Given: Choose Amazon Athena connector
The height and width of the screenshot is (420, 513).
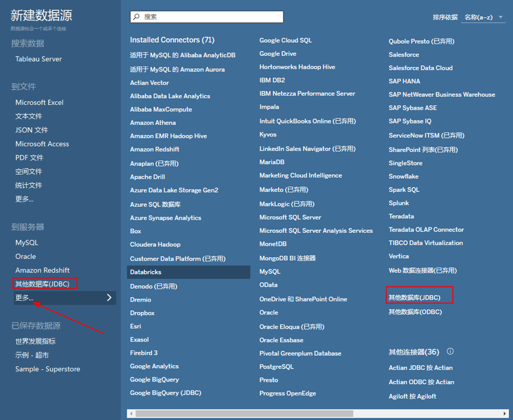Looking at the screenshot, I should coord(153,123).
